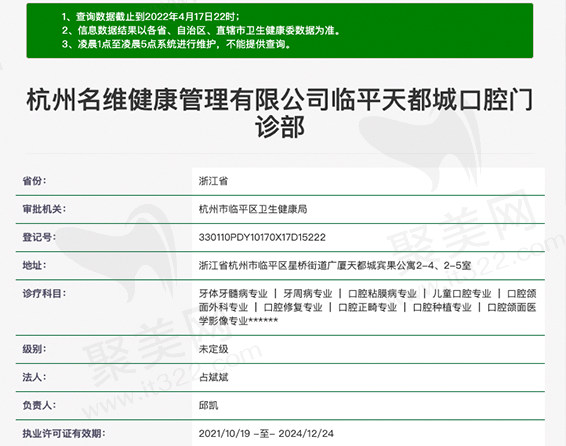Select legal person name 占斌斌

[213, 377]
